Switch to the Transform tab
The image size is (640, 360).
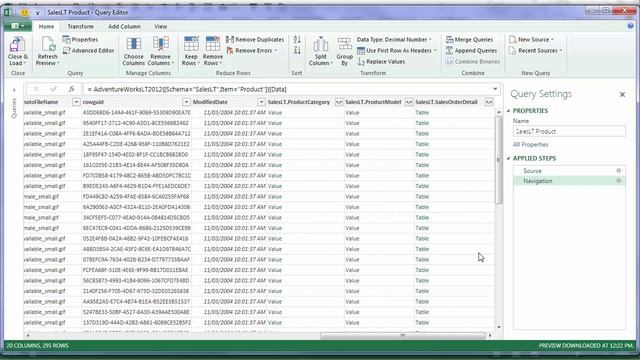(80, 26)
